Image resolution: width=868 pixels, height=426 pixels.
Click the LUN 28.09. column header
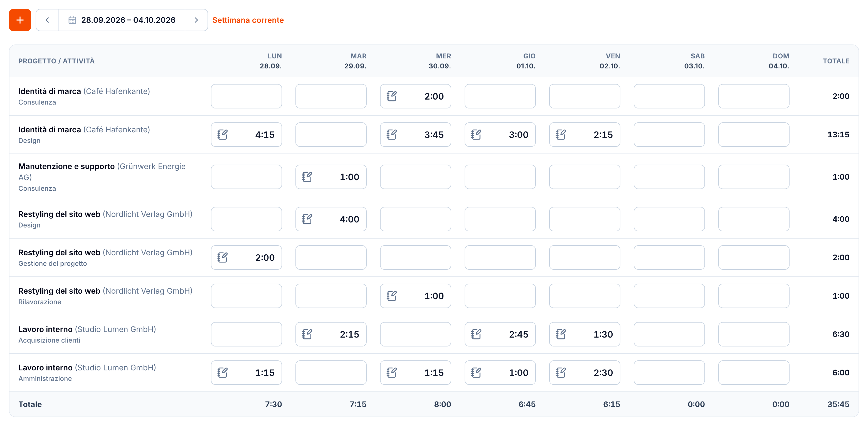271,61
